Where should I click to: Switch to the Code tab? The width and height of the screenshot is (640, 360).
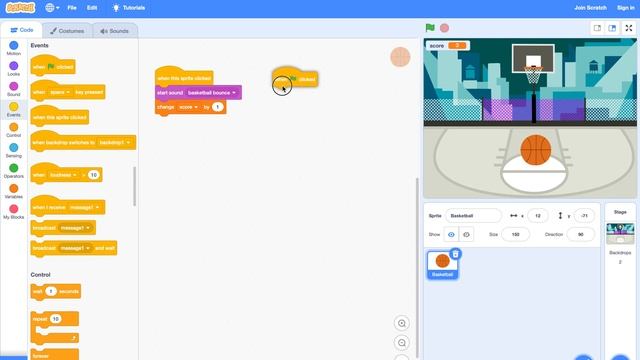[x=22, y=30]
